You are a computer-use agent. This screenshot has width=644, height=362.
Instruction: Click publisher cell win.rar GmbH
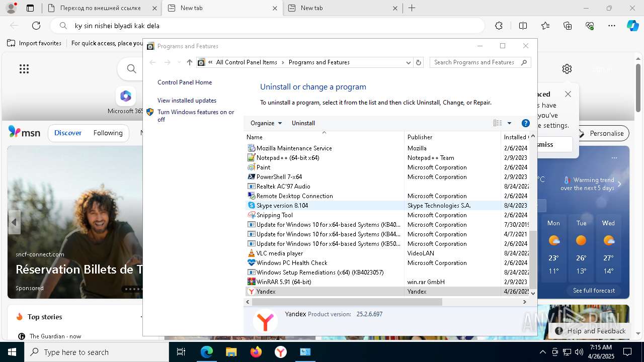click(426, 282)
